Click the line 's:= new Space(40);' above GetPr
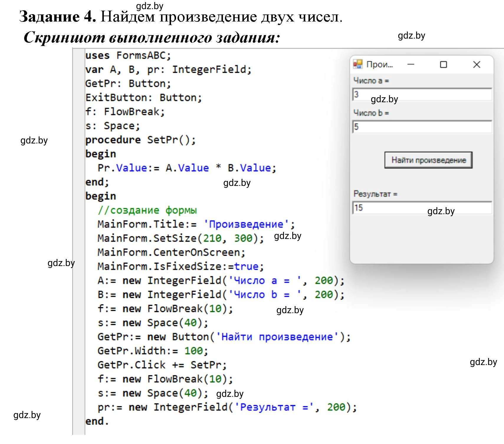Screen dimensions: 504x444 153,323
